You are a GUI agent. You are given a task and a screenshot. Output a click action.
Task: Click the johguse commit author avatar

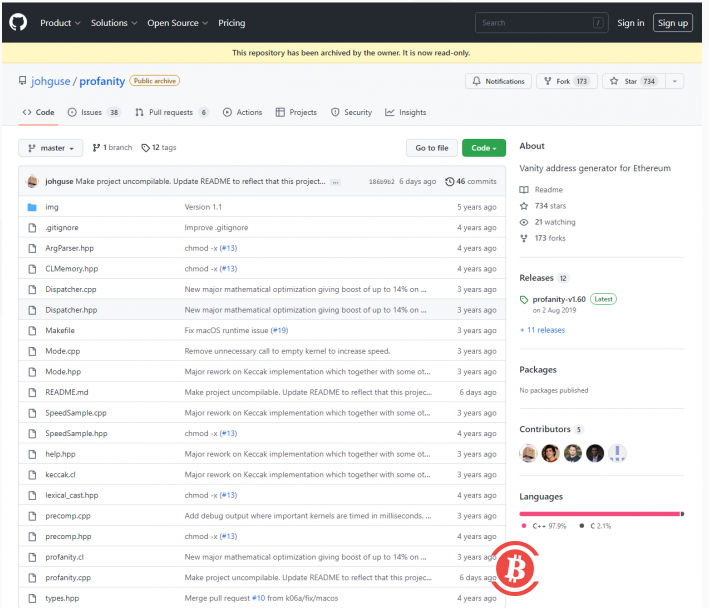click(x=32, y=182)
